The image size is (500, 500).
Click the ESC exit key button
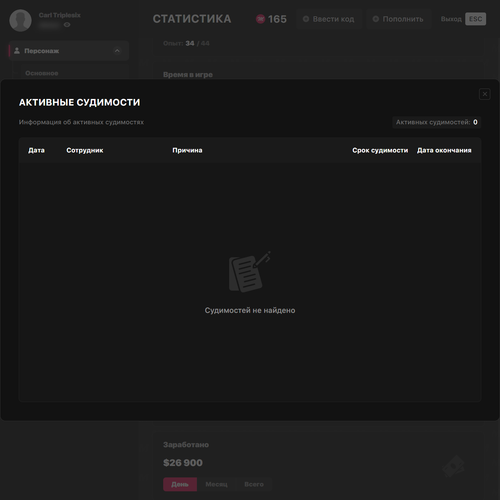tap(476, 19)
